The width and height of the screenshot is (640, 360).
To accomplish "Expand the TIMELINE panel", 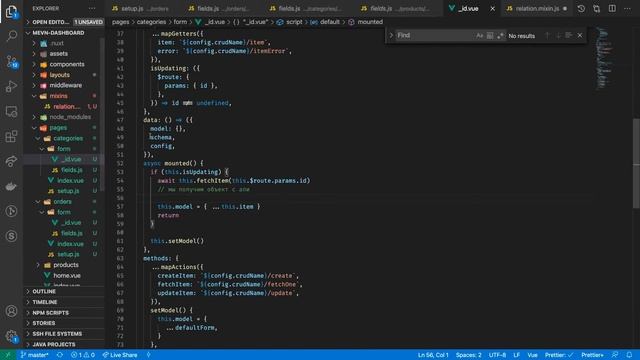I will pyautogui.click(x=64, y=302).
